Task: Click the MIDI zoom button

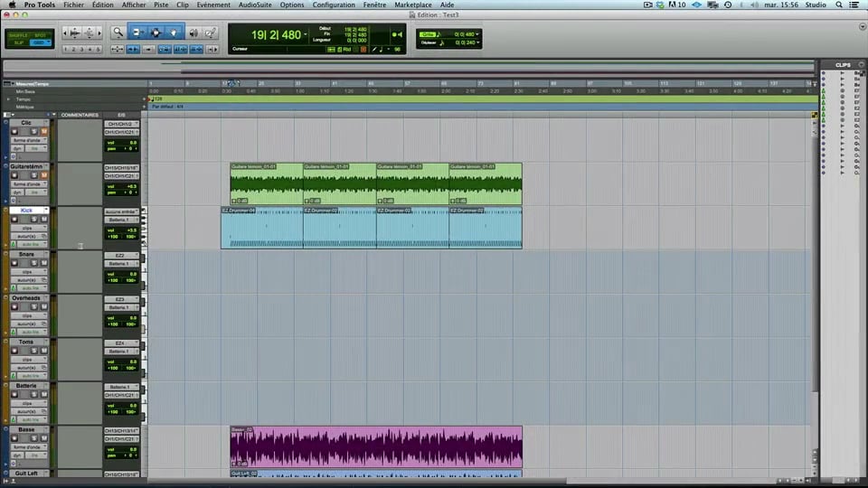Action: [90, 33]
